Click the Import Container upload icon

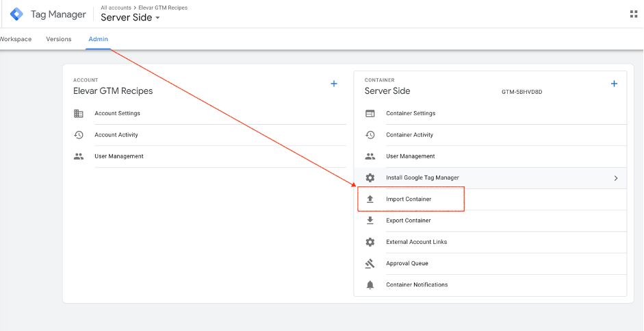click(x=370, y=199)
